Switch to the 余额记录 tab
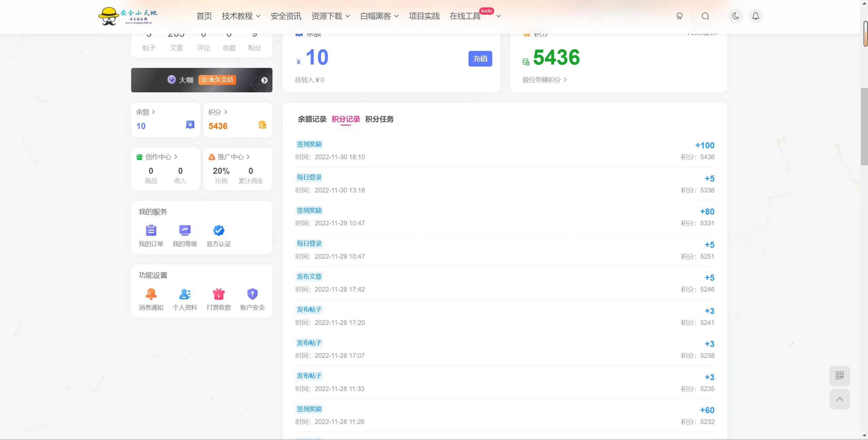This screenshot has width=868, height=440. pos(312,119)
